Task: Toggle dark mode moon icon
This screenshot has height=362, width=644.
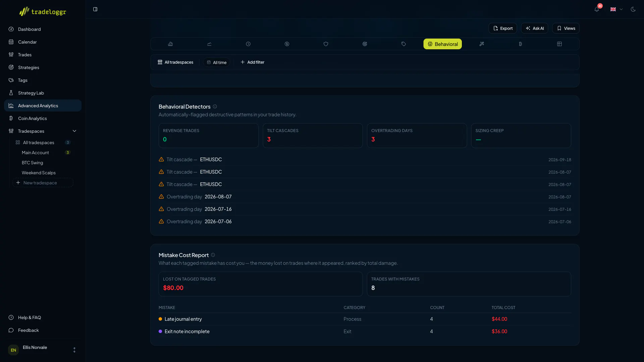Action: [633, 9]
